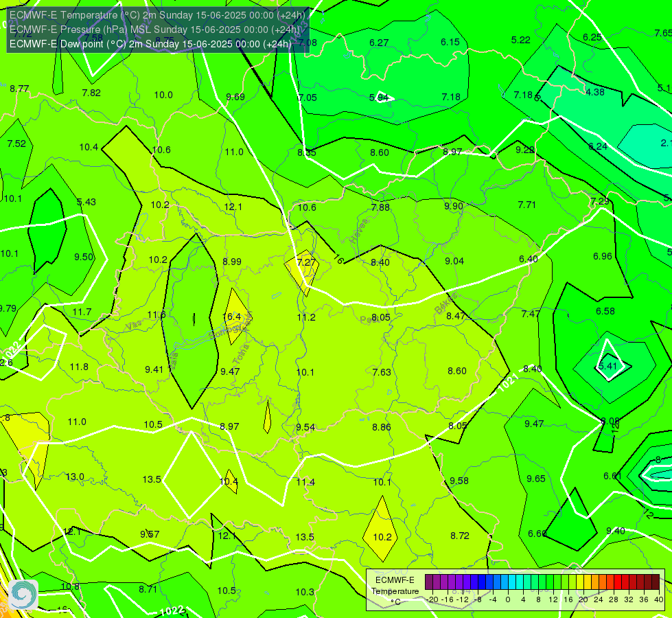This screenshot has height=618, width=672.
Task: Click the Békés county label
Action: click(x=445, y=303)
